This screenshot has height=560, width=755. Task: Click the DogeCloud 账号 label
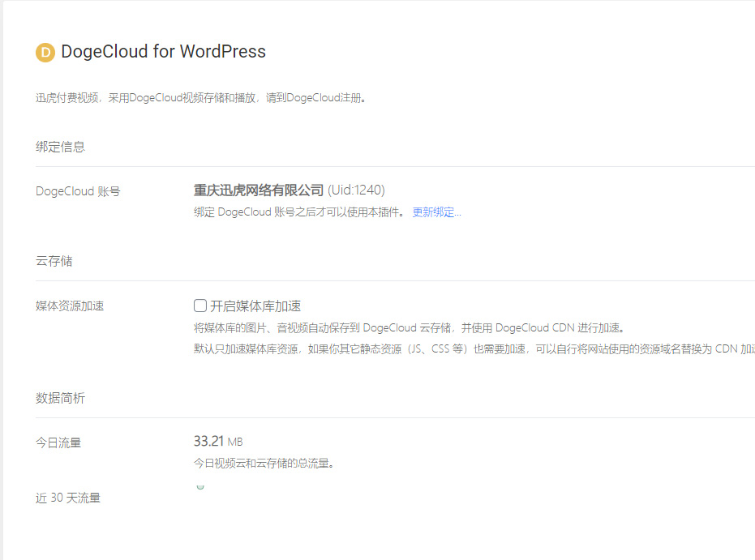point(78,191)
